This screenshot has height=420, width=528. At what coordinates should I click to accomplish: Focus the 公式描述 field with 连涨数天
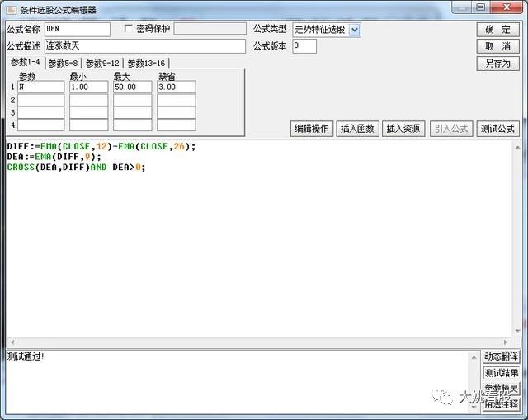coord(145,46)
